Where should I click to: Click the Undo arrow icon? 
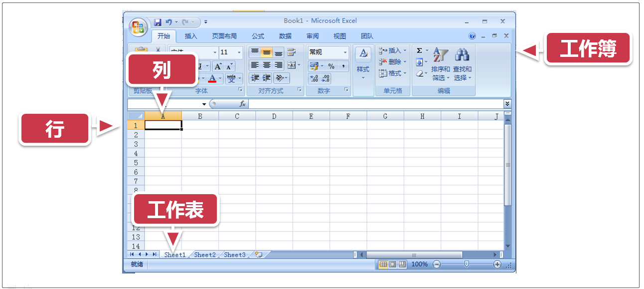(x=168, y=22)
